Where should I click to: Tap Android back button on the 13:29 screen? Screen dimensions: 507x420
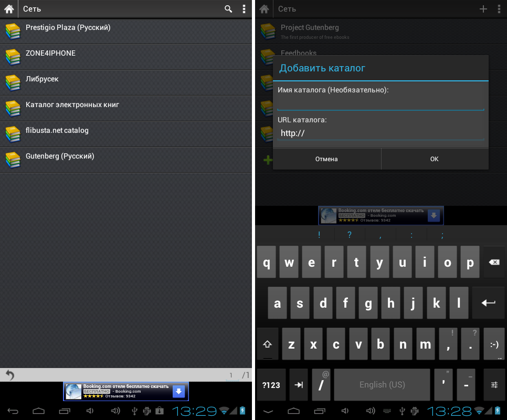pos(13,411)
